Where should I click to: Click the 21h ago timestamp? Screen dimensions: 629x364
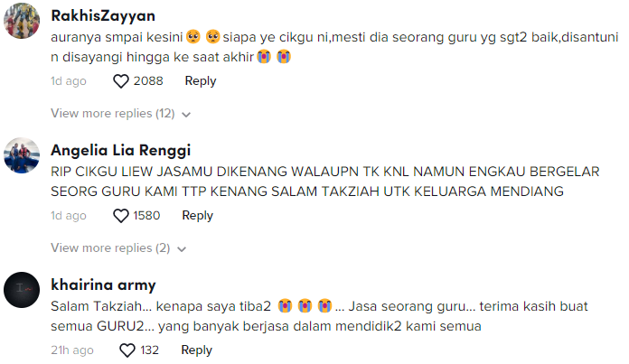click(x=72, y=350)
